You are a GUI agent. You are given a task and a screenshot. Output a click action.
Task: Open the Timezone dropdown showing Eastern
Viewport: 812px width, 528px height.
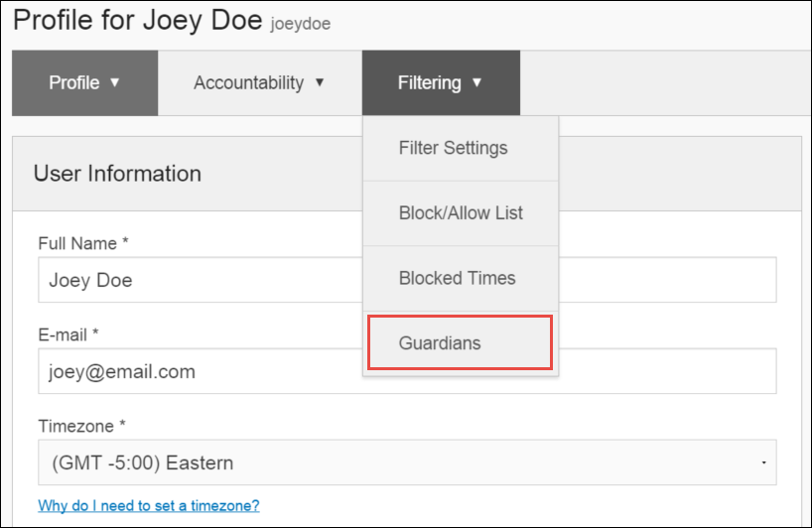coord(407,462)
